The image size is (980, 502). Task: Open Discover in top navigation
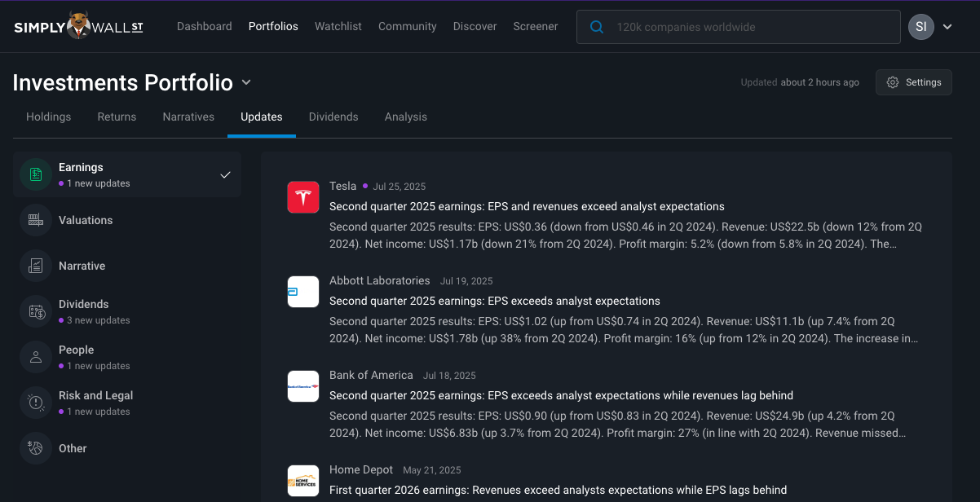point(475,26)
